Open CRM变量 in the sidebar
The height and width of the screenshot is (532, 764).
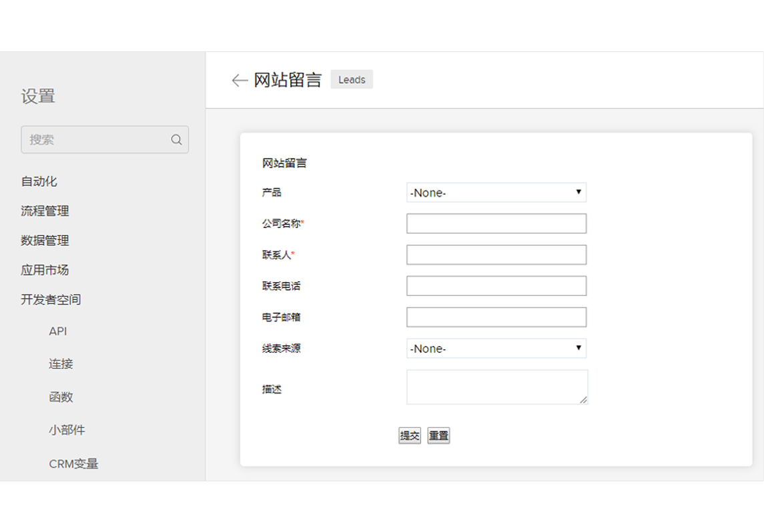[73, 464]
